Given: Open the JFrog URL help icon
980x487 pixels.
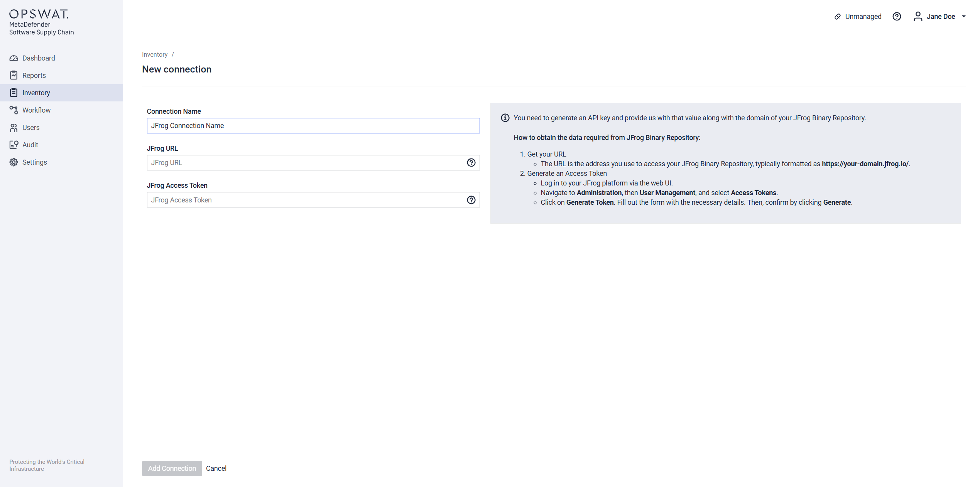Looking at the screenshot, I should 471,163.
